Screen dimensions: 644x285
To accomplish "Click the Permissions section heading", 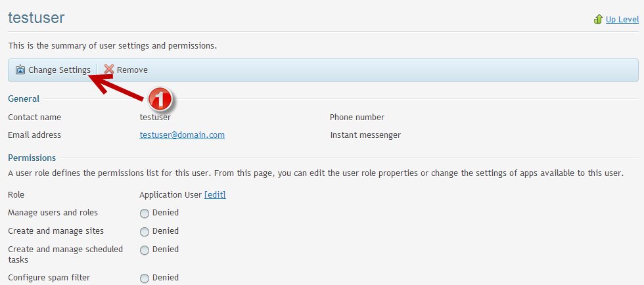I will click(x=32, y=158).
